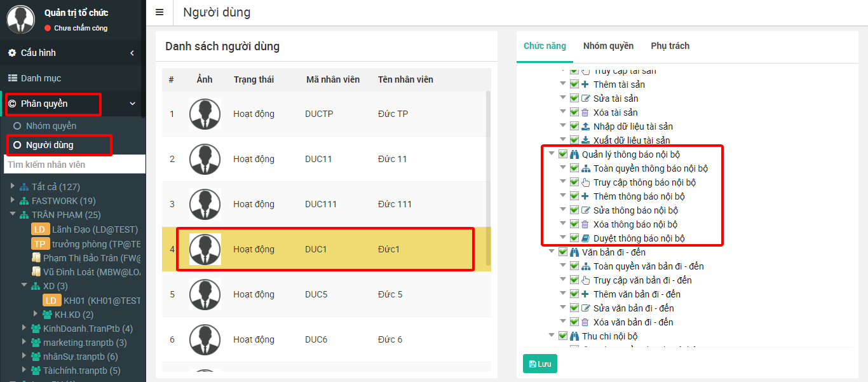Click the gear icon beside Cấu hình
This screenshot has height=382, width=868.
(x=12, y=53)
